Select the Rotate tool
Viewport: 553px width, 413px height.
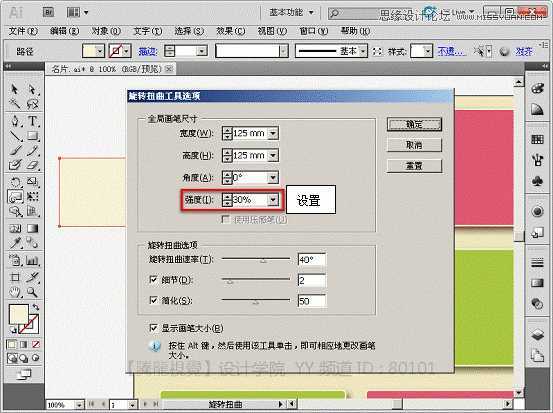[15, 182]
